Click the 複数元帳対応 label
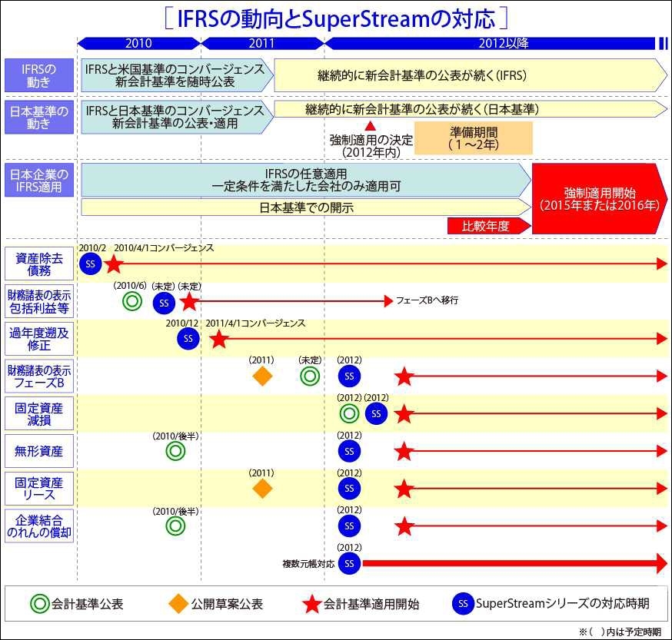Image resolution: width=672 pixels, height=640 pixels. point(308,564)
